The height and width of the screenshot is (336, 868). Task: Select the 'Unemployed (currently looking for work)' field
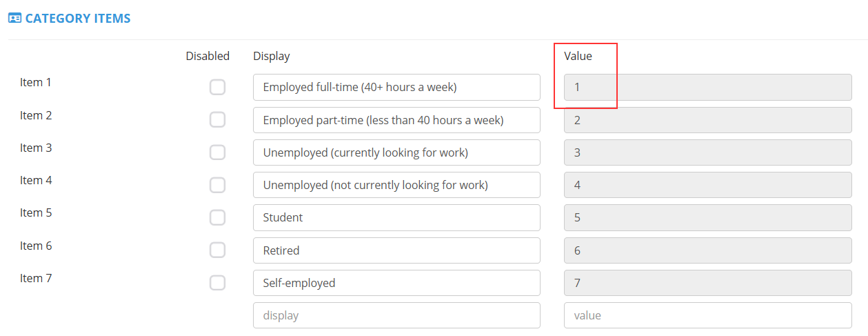click(x=396, y=152)
